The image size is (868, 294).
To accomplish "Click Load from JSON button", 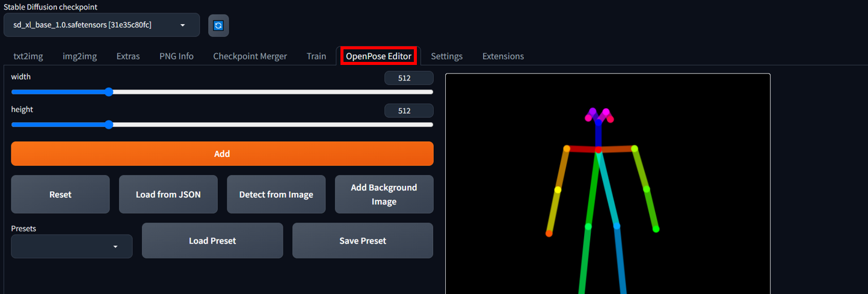I will tap(168, 194).
